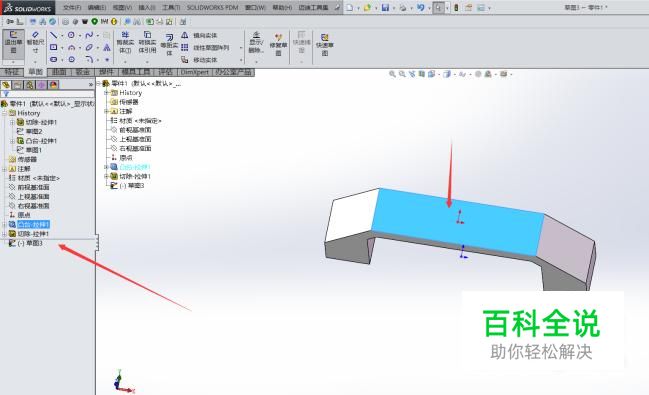Click the Undo icon
The width and height of the screenshot is (649, 395).
click(x=421, y=7)
